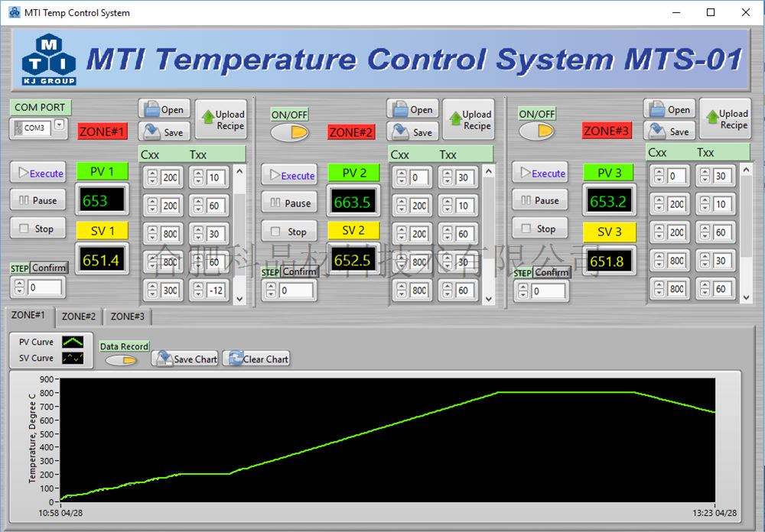Viewport: 765px width, 532px height.
Task: Switch to the ZONE#2 chart tab
Action: click(x=79, y=316)
